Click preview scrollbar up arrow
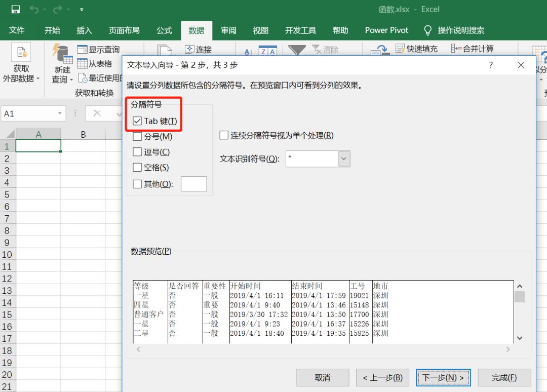Screen dimensions: 547x392 point(520,286)
